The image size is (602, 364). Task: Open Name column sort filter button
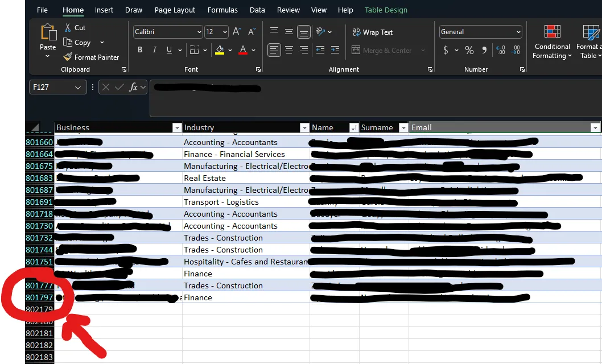click(x=353, y=128)
